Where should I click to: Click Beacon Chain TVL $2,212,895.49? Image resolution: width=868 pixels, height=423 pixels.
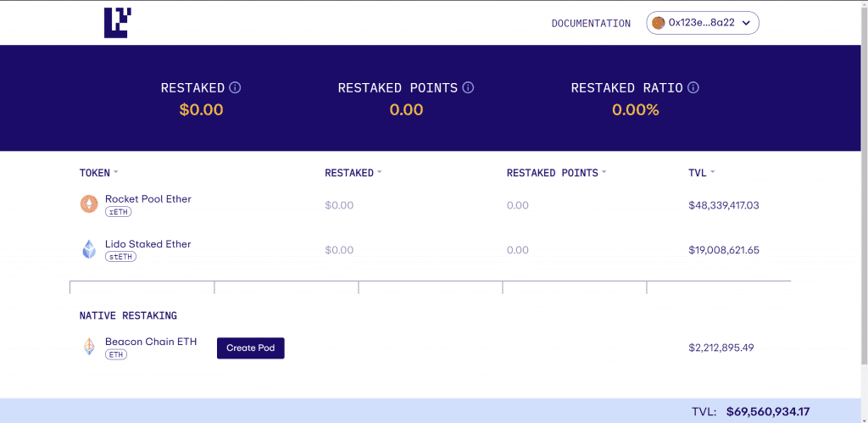click(x=721, y=348)
